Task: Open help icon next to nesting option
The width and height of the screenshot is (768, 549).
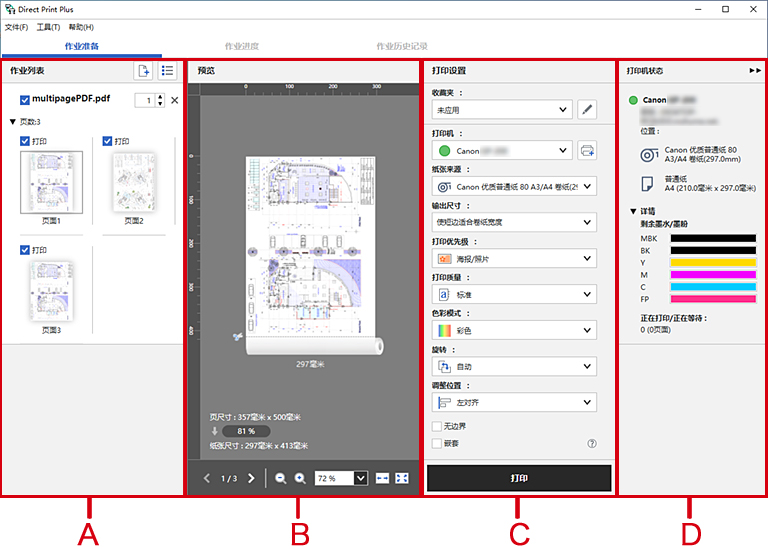Action: tap(592, 442)
